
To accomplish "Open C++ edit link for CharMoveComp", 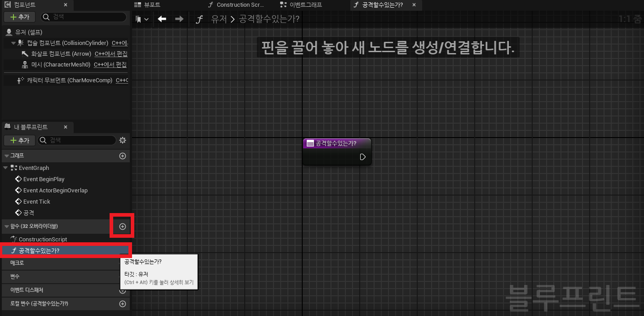I will pos(122,80).
